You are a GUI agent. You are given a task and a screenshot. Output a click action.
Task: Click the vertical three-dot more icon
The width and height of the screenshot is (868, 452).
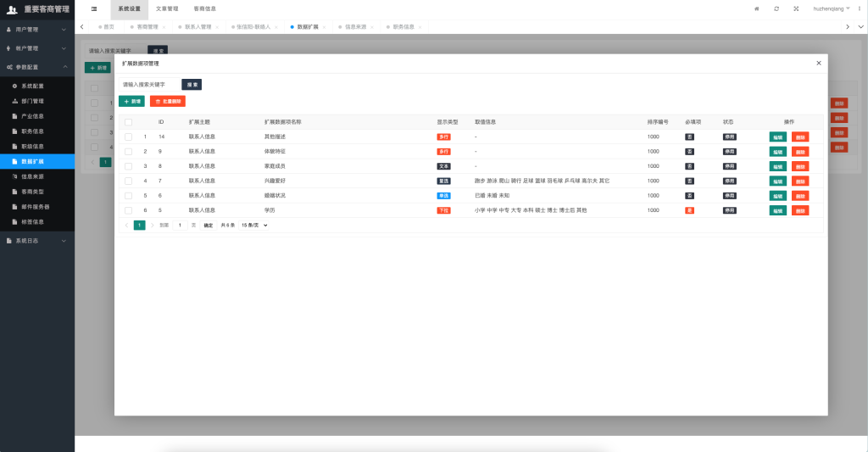point(860,8)
